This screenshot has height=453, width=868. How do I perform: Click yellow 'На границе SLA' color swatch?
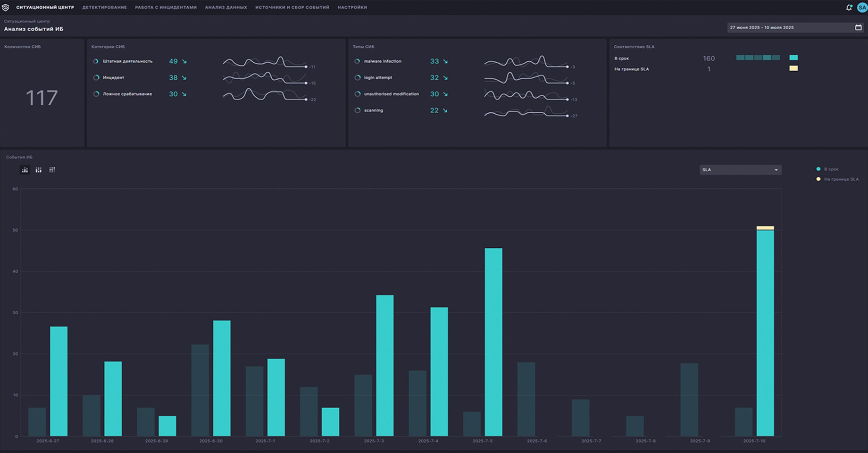[x=793, y=68]
